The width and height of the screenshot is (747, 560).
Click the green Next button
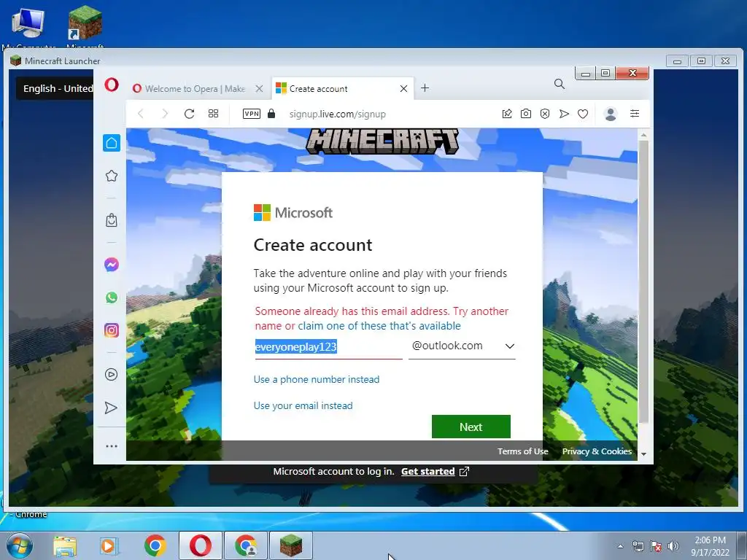coord(471,427)
